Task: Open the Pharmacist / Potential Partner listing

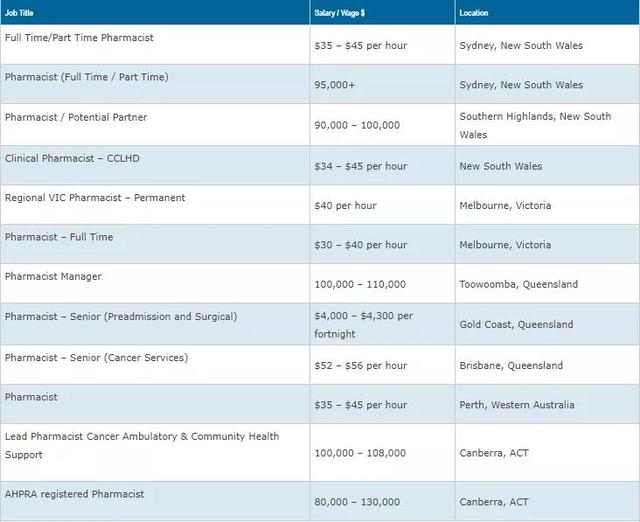Action: point(76,117)
